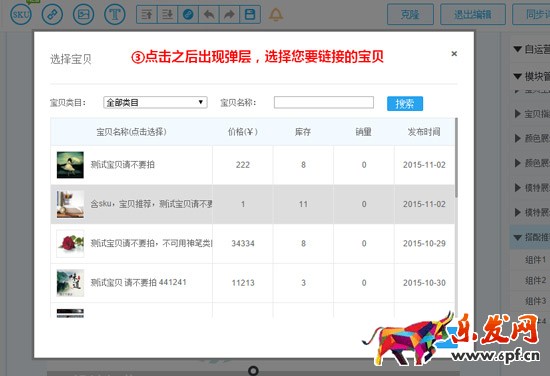Click the redo arrow icon
Screen dimensions: 550x376
coord(229,14)
